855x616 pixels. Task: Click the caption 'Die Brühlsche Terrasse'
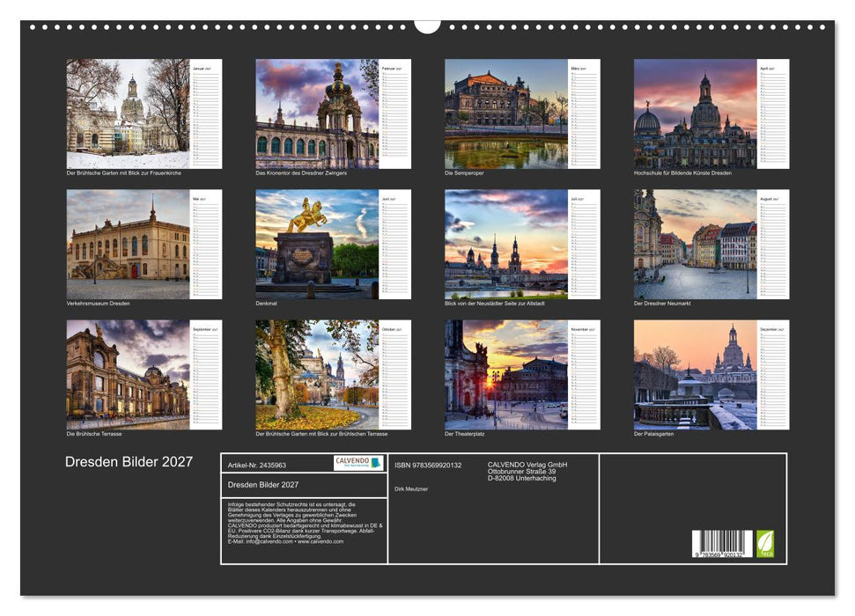[94, 434]
